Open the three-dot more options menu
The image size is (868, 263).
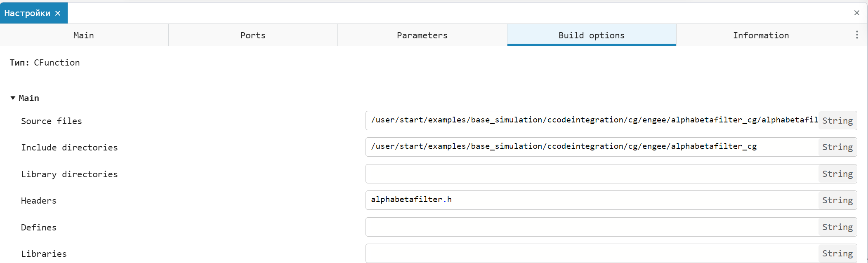(856, 35)
